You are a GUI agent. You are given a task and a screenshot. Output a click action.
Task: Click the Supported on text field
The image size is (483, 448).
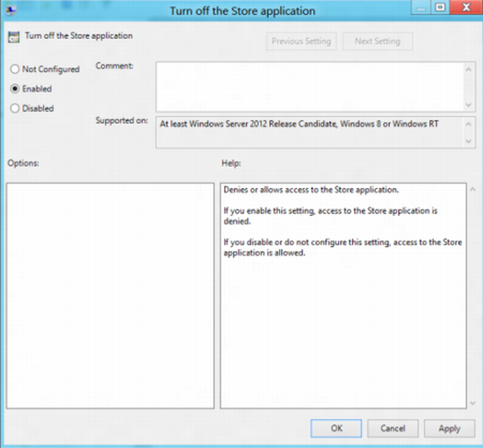pyautogui.click(x=310, y=132)
